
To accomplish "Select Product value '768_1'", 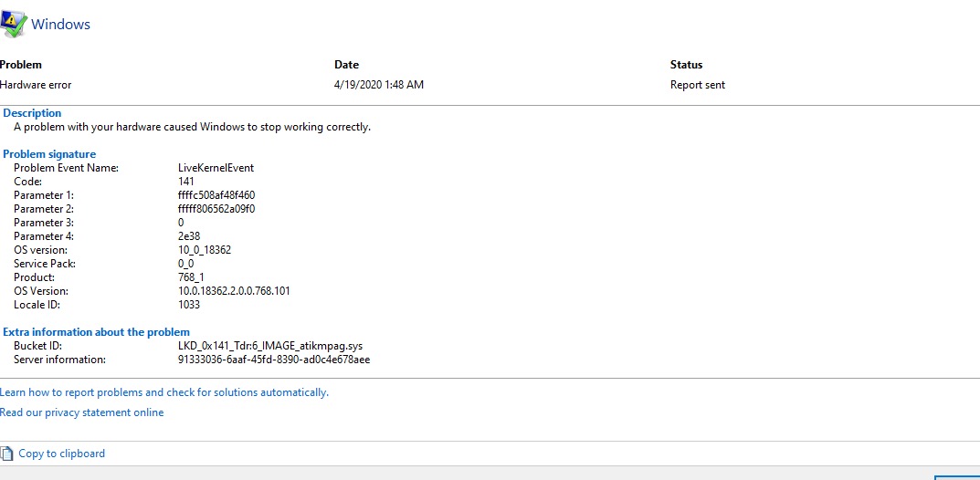I will 191,277.
